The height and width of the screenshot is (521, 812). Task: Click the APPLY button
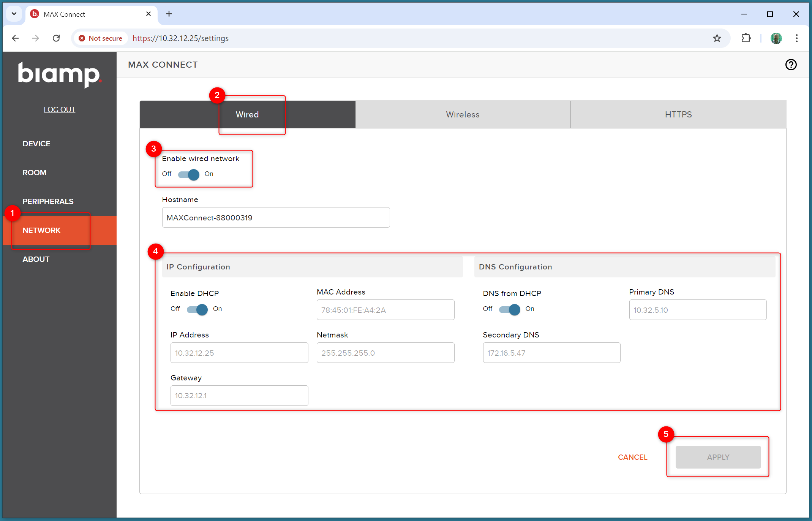[718, 457]
